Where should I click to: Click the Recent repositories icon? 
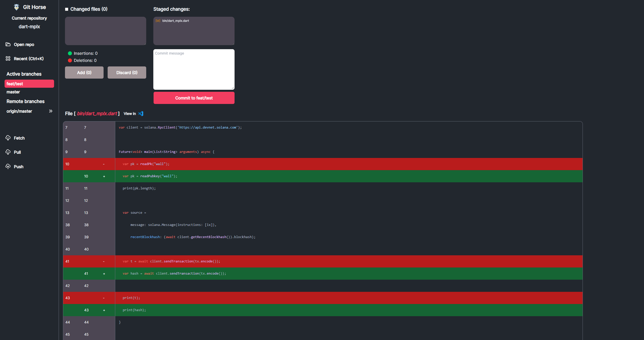(8, 58)
